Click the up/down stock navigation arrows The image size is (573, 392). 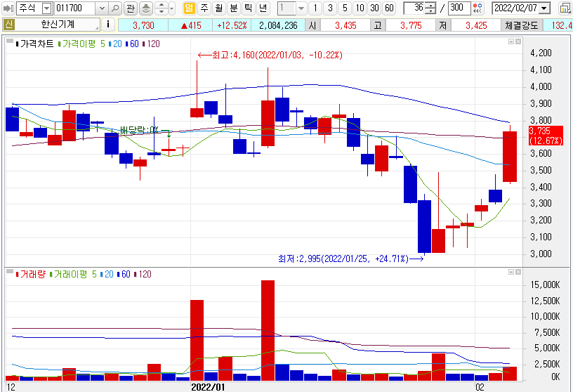162,8
